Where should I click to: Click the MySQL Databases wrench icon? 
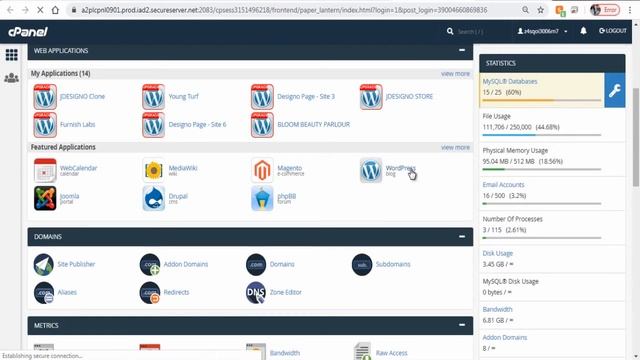[615, 90]
